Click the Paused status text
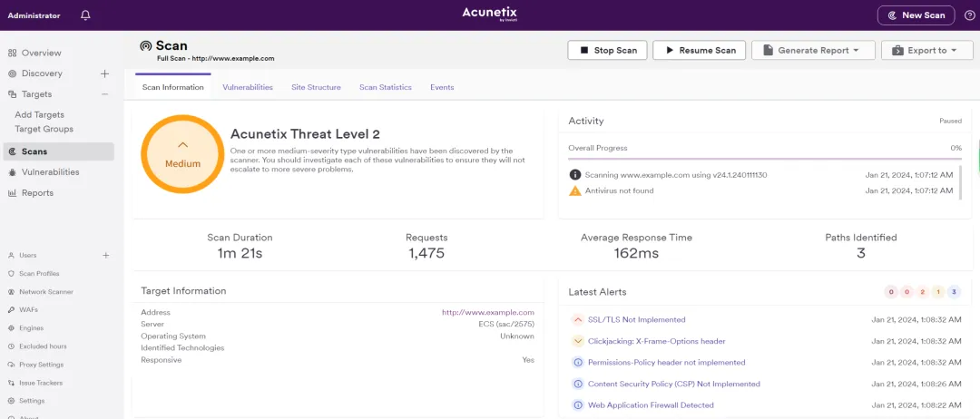 951,122
